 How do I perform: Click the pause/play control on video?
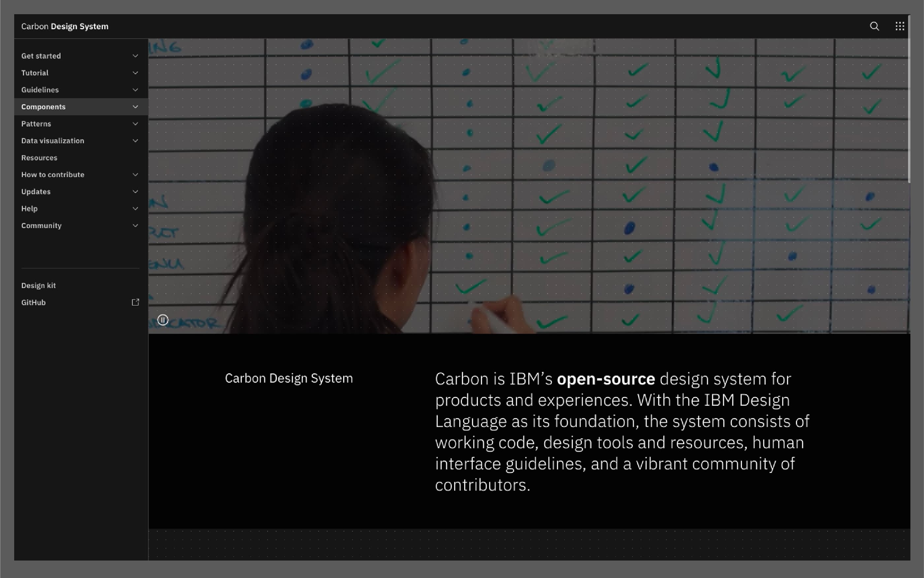click(162, 320)
